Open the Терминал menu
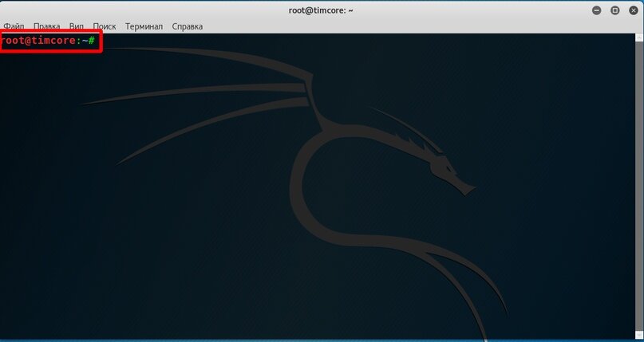 tap(144, 26)
